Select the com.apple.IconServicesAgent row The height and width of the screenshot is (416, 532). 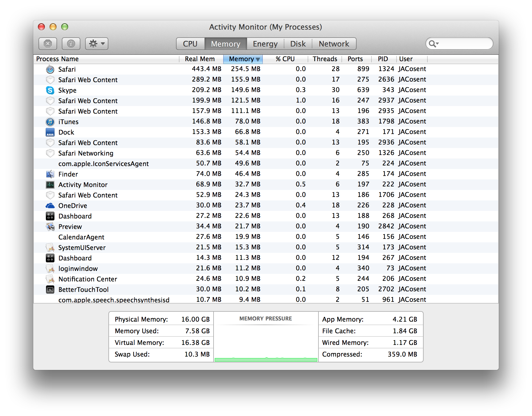266,164
